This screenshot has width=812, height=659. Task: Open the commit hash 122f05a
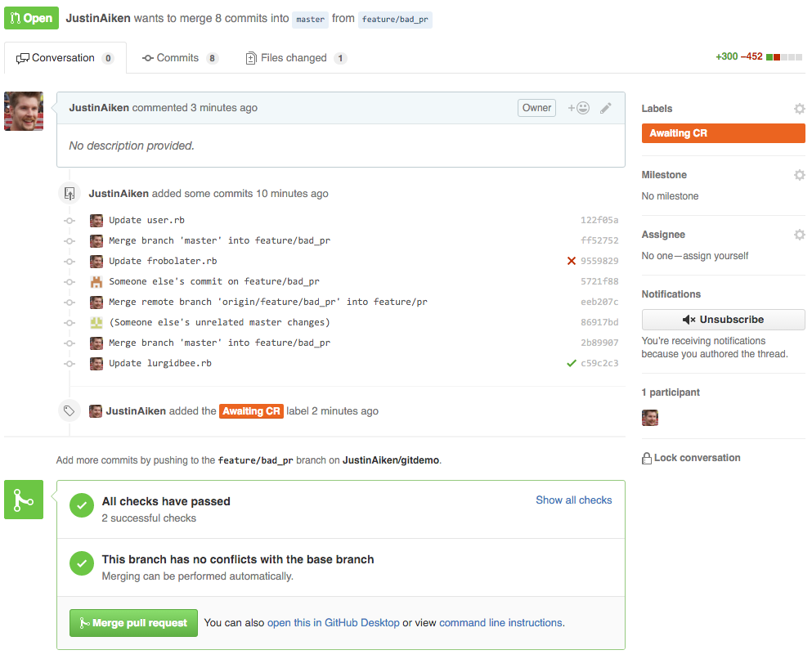[599, 220]
